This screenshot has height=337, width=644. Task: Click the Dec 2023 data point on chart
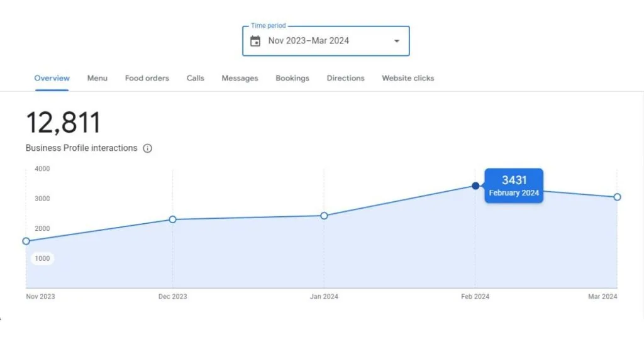click(172, 219)
